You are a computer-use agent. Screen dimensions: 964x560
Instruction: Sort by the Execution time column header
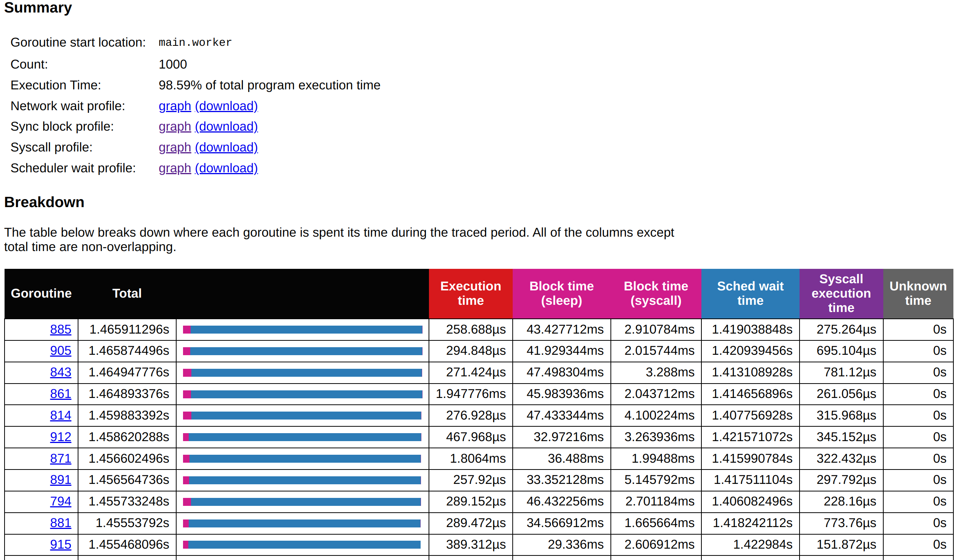[471, 293]
